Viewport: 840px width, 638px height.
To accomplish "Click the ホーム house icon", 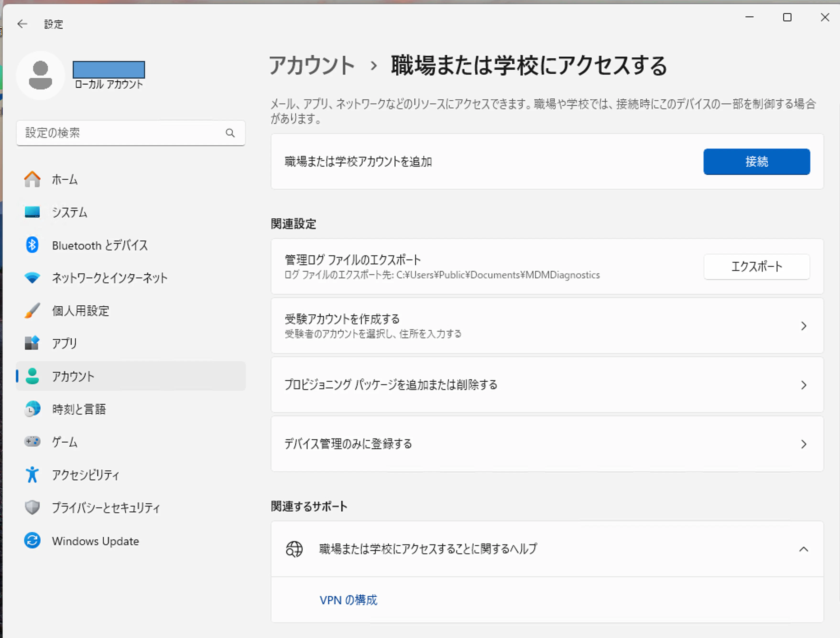I will pos(32,179).
